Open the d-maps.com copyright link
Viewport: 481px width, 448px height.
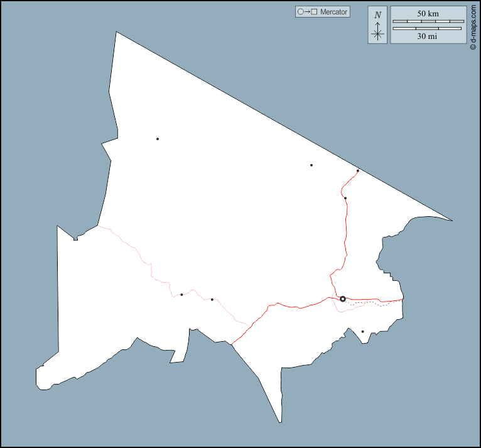point(472,26)
